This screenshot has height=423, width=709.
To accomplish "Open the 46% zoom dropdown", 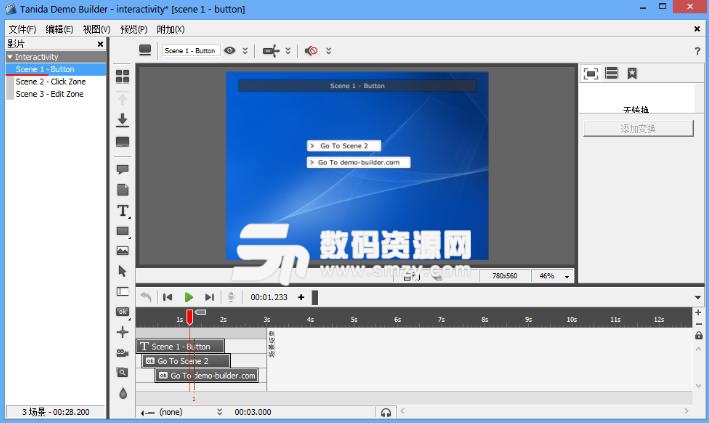I will (x=567, y=276).
